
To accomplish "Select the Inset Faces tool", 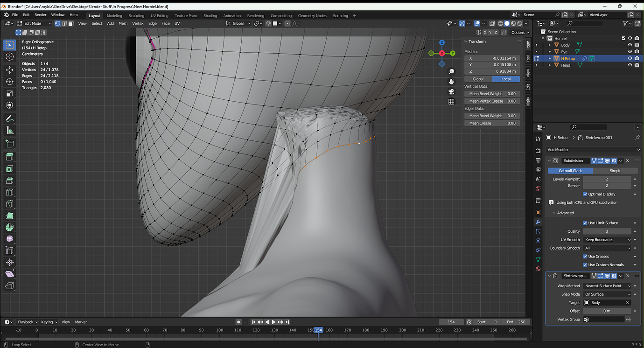I will pos(10,169).
